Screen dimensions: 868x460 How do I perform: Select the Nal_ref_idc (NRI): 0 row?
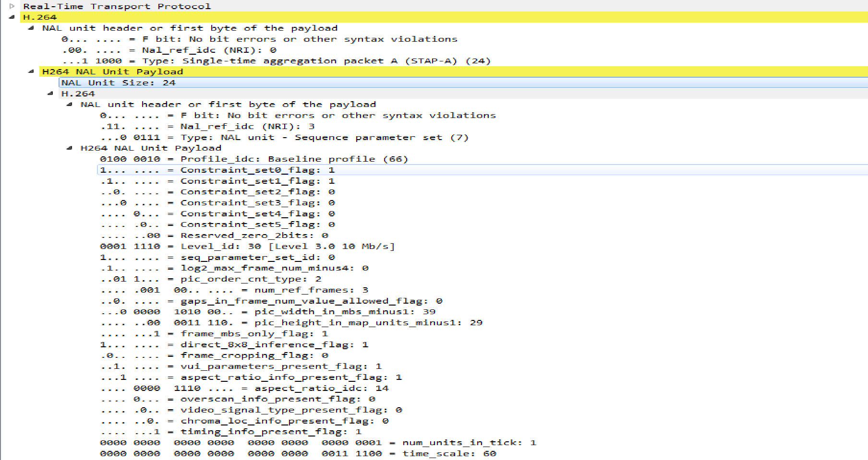(169, 50)
